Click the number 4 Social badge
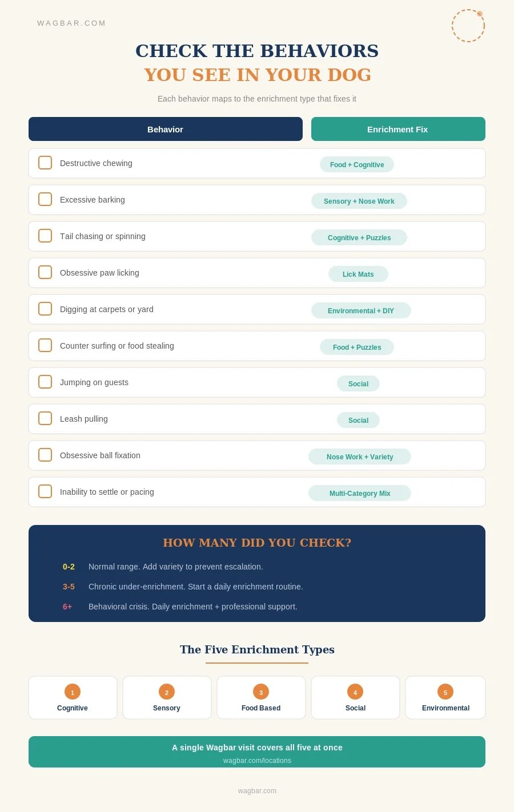Image resolution: width=514 pixels, height=812 pixels. (355, 692)
